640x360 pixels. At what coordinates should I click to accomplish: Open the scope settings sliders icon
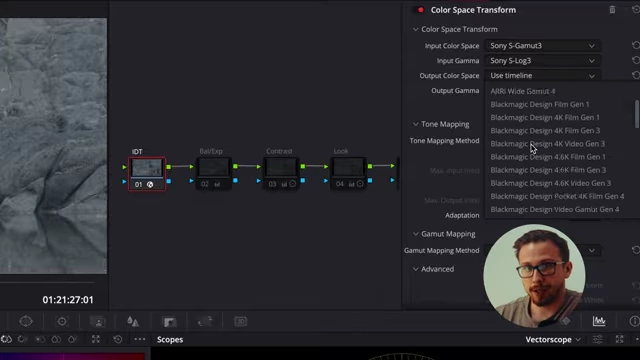click(598, 339)
